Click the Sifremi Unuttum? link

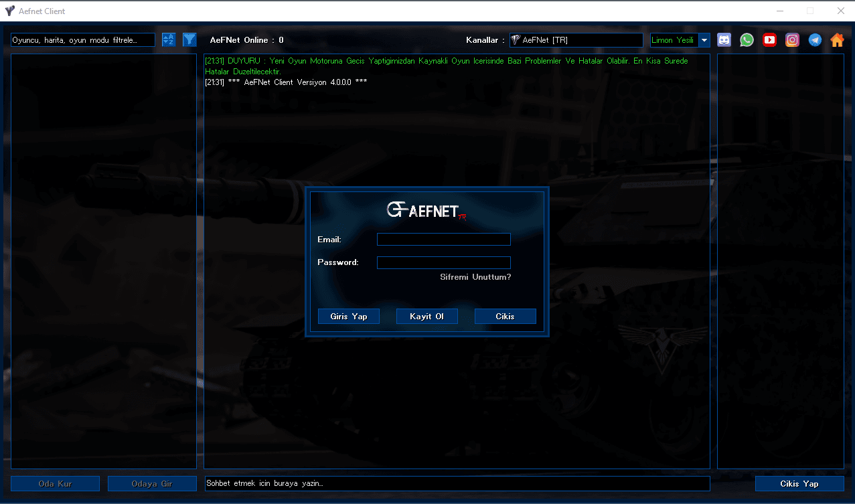(x=475, y=277)
